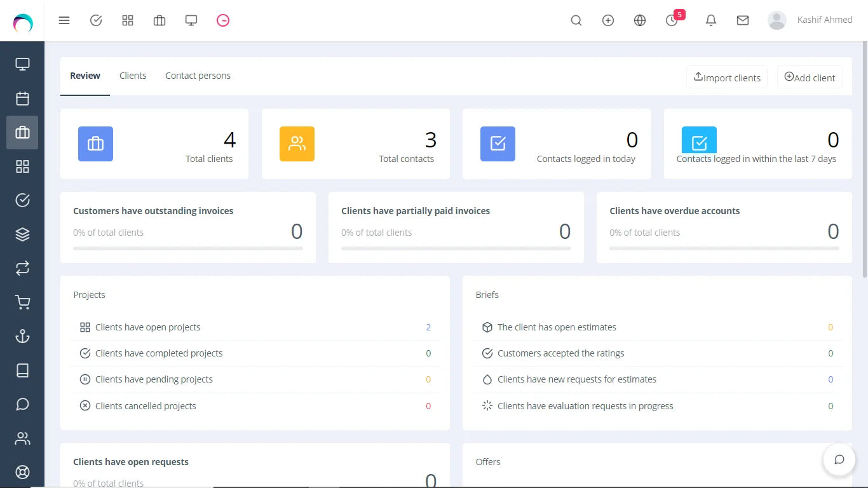Click the blue briefcase Total clients icon
868x488 pixels.
click(95, 144)
